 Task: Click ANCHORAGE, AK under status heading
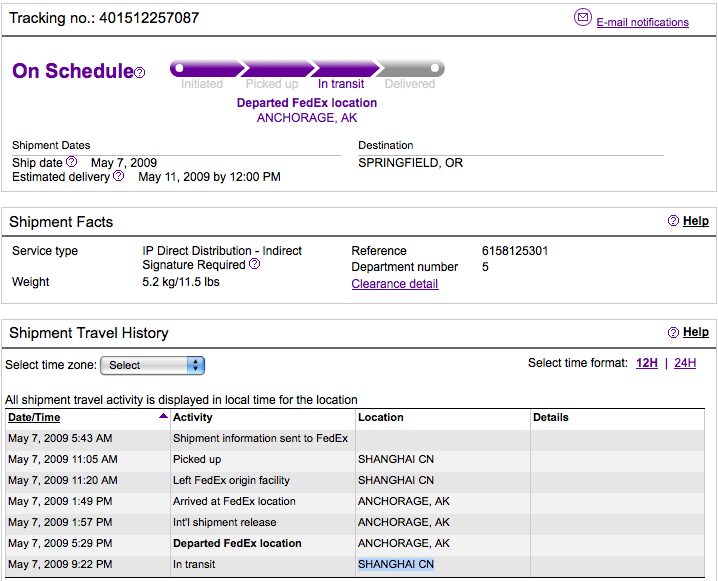(x=307, y=118)
